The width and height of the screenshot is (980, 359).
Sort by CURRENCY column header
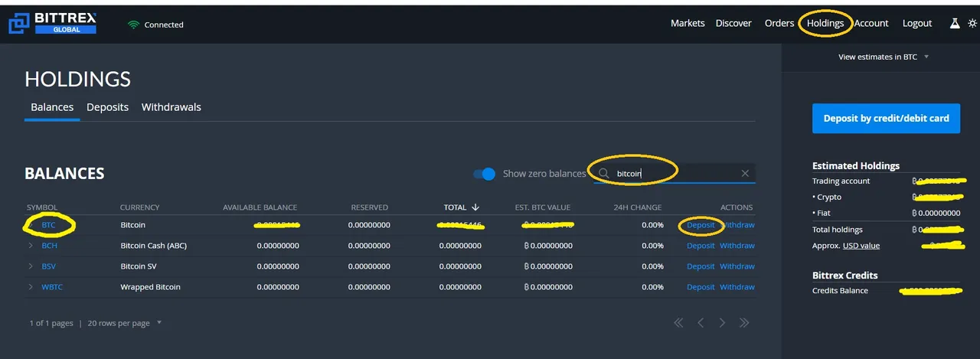(140, 207)
